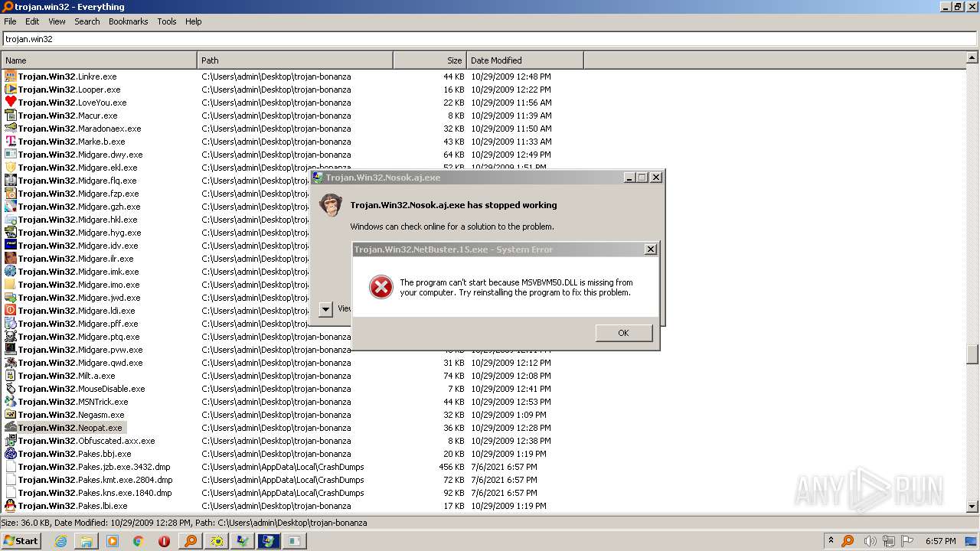
Task: Click the Trojan.Win32.Marke.b.exe file icon
Action: click(11, 142)
